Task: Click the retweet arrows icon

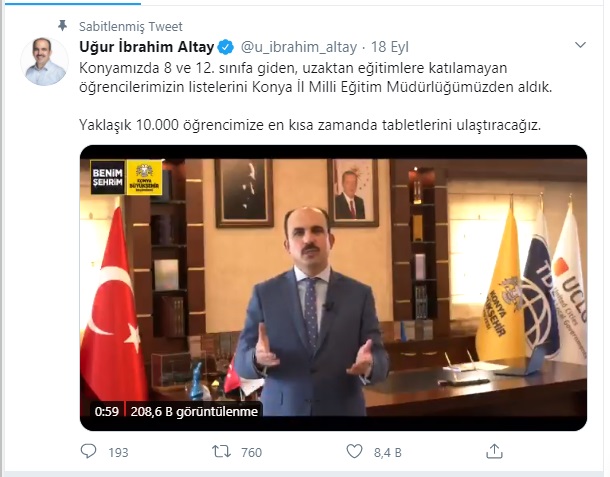Action: [x=221, y=451]
